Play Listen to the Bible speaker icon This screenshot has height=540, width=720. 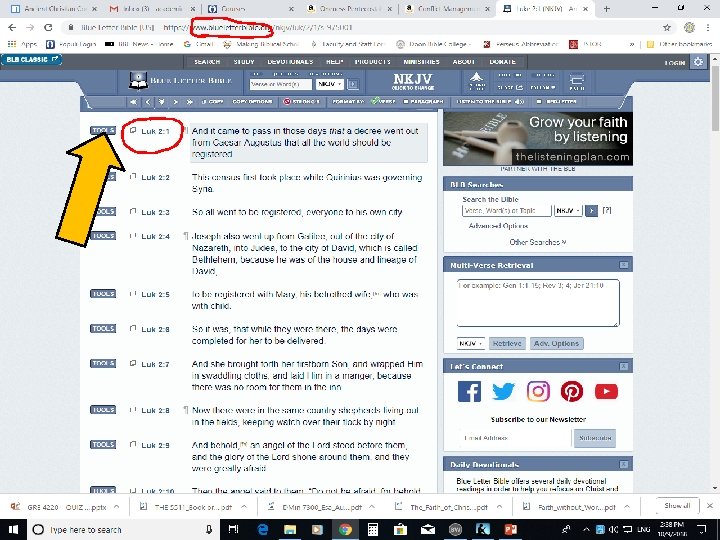(x=519, y=101)
